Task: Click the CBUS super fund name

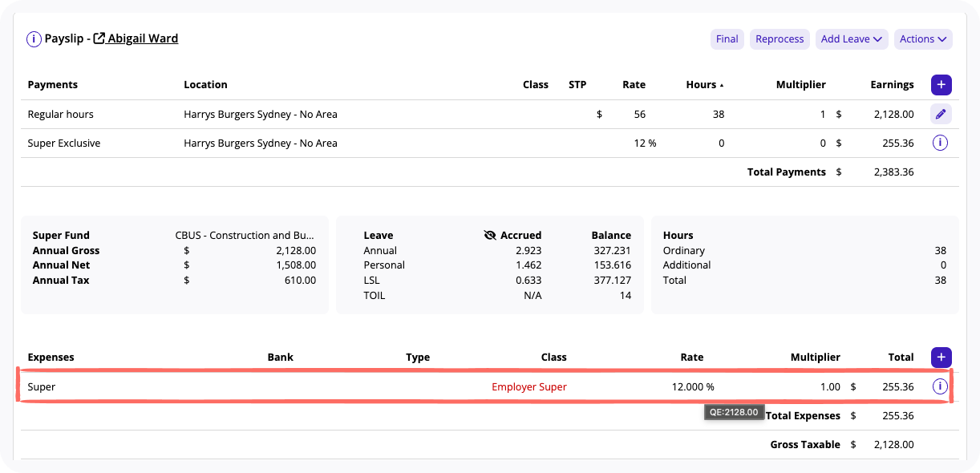Action: point(245,235)
